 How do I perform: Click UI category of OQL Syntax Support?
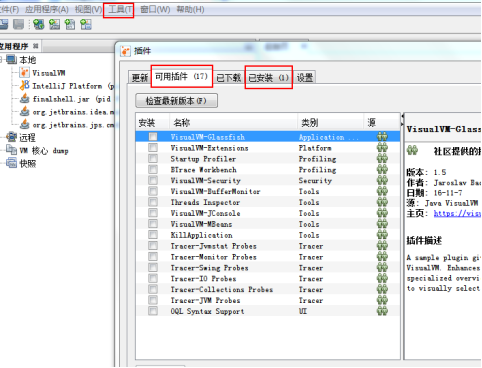coord(303,311)
